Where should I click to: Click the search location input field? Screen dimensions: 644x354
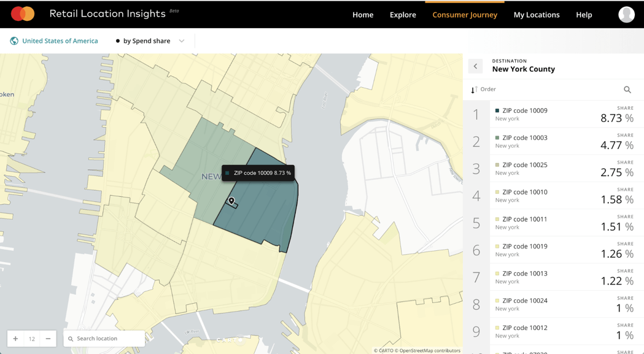(x=104, y=339)
